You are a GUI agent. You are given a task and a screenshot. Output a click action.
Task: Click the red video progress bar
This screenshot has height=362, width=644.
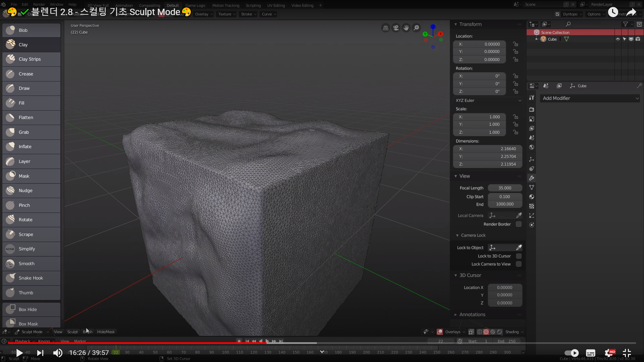[134, 343]
